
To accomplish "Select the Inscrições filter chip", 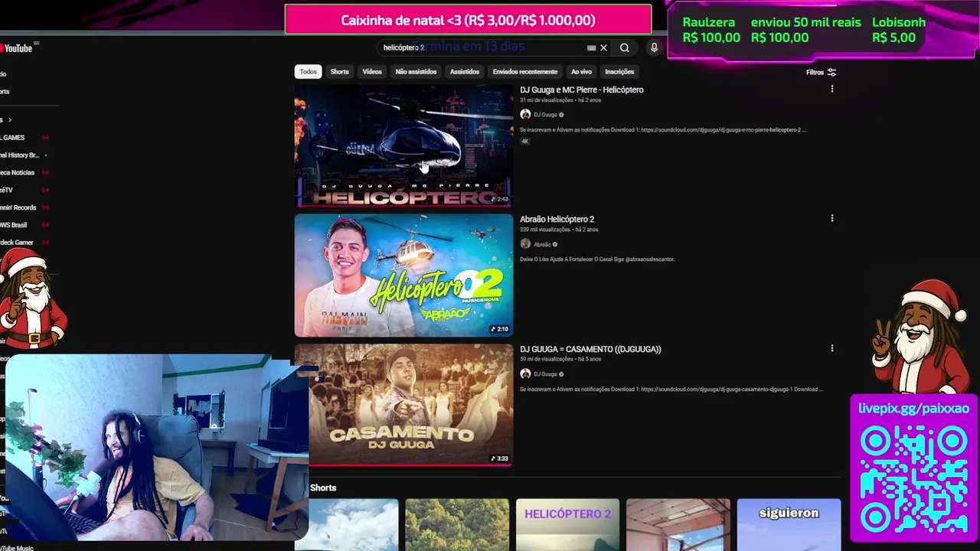I will tap(619, 72).
